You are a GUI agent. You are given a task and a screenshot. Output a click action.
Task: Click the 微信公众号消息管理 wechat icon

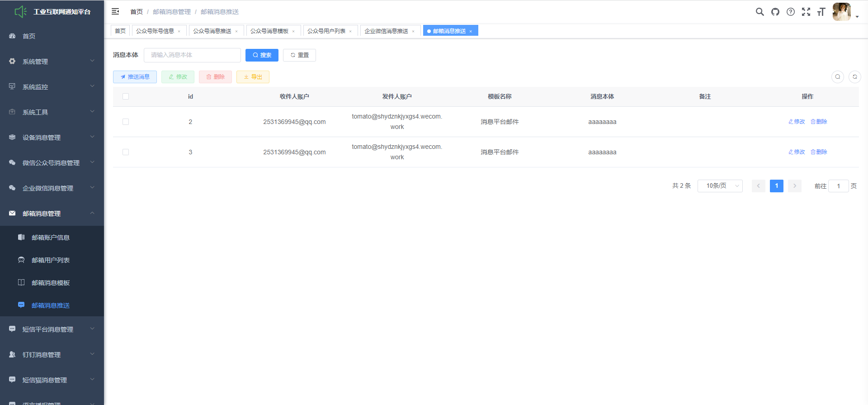coord(12,162)
